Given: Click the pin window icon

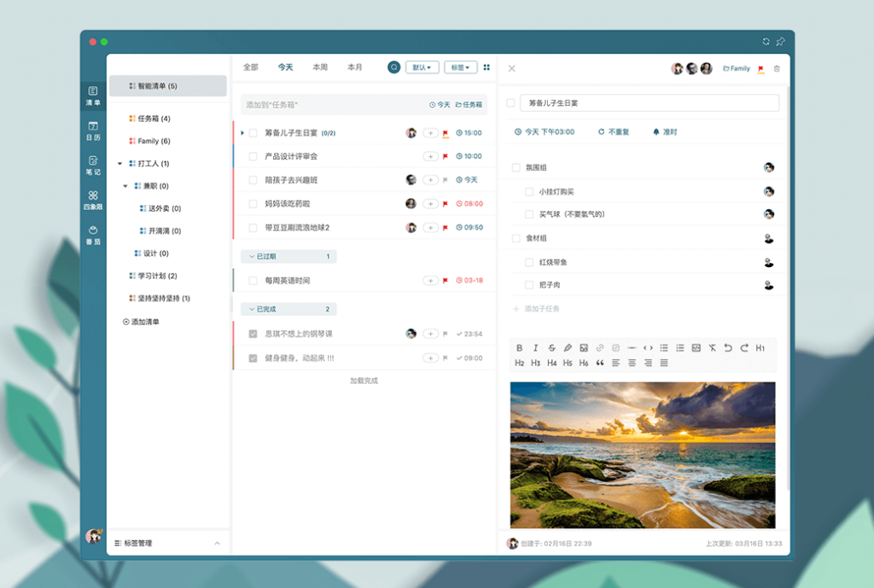Looking at the screenshot, I should click(780, 41).
